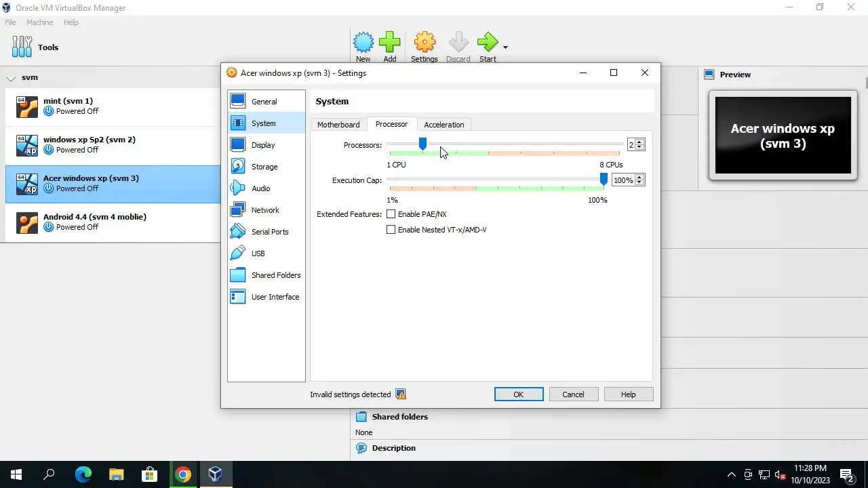This screenshot has height=488, width=868.
Task: Click Help in the Settings dialog
Action: point(629,394)
